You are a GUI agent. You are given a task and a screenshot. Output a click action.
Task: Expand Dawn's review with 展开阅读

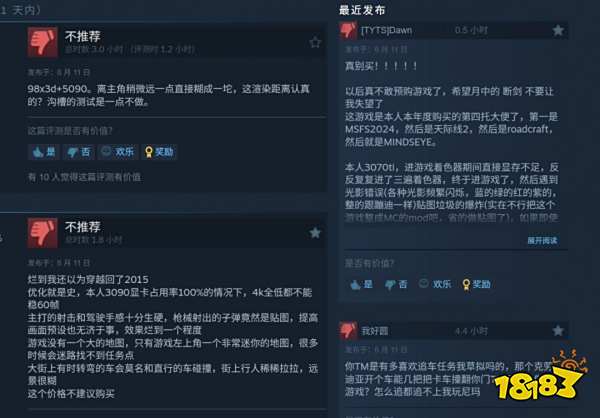point(542,240)
